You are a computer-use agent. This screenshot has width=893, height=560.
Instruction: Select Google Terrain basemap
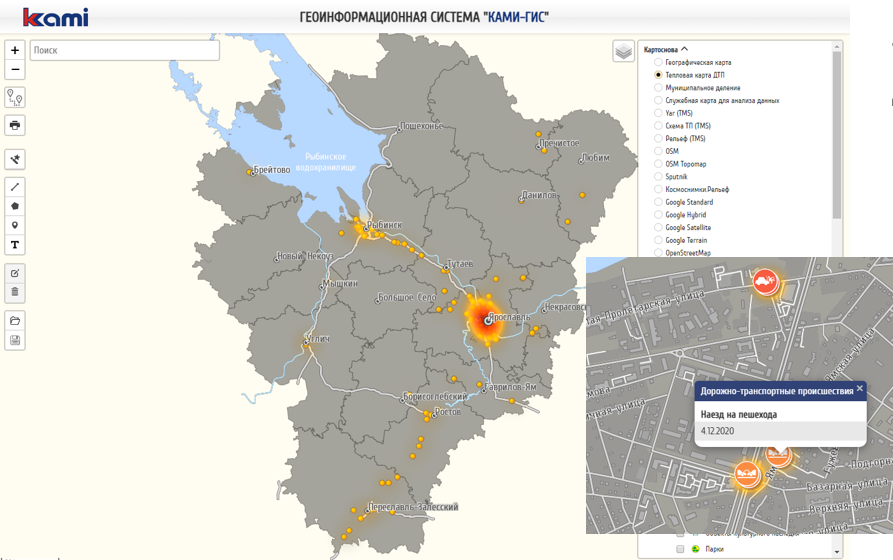point(658,240)
